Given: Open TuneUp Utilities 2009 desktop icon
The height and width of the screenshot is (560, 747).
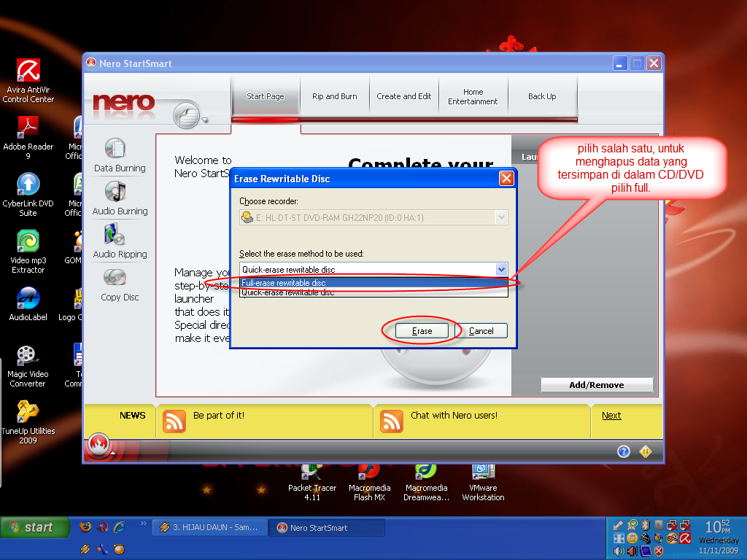Looking at the screenshot, I should 28,422.
